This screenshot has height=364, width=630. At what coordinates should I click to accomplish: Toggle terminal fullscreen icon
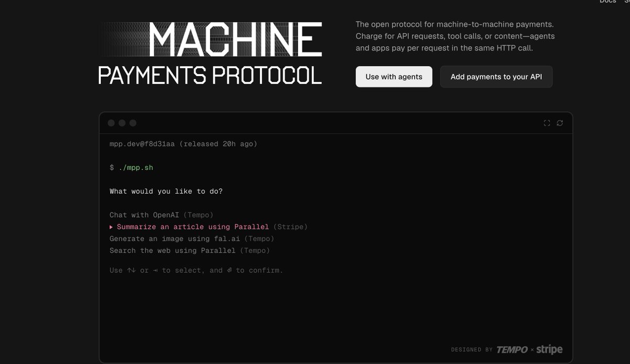tap(547, 123)
